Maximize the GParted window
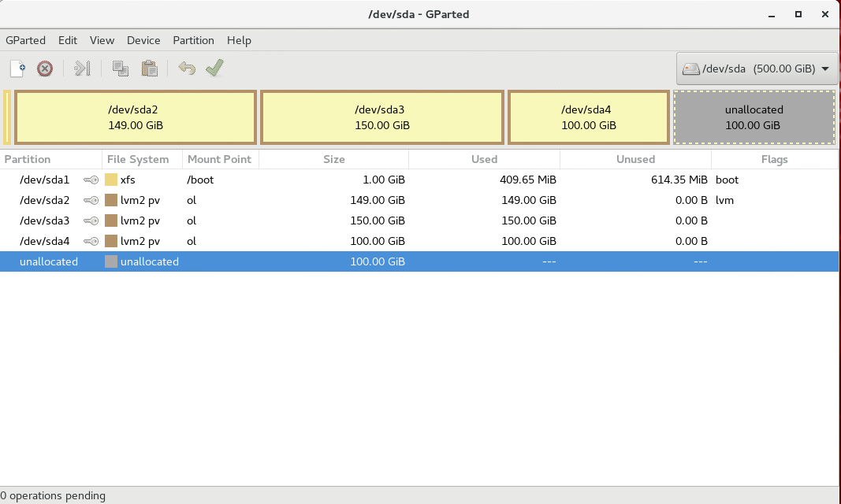This screenshot has height=504, width=841. pyautogui.click(x=798, y=14)
